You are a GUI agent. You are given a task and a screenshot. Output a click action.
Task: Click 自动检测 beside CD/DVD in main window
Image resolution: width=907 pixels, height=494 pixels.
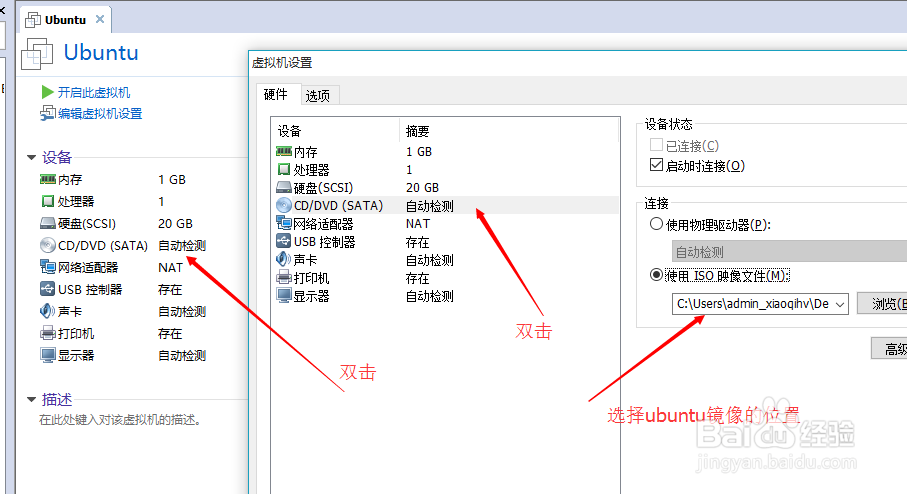(x=182, y=245)
